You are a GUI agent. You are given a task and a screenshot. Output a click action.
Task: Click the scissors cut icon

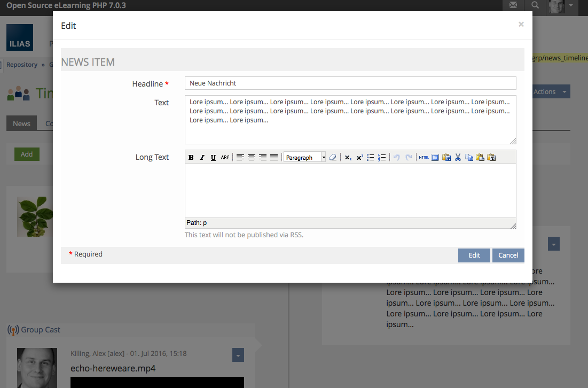pyautogui.click(x=458, y=158)
